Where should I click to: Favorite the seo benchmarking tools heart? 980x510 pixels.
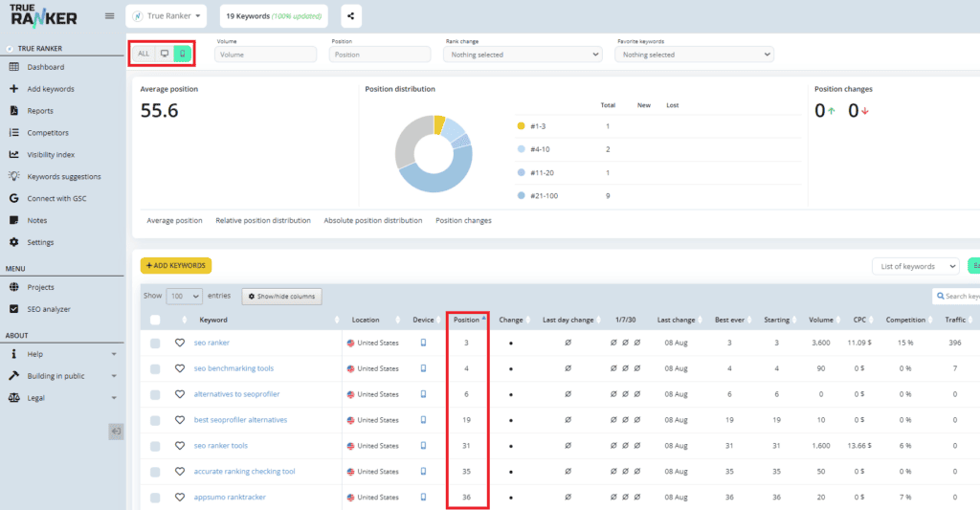click(179, 368)
